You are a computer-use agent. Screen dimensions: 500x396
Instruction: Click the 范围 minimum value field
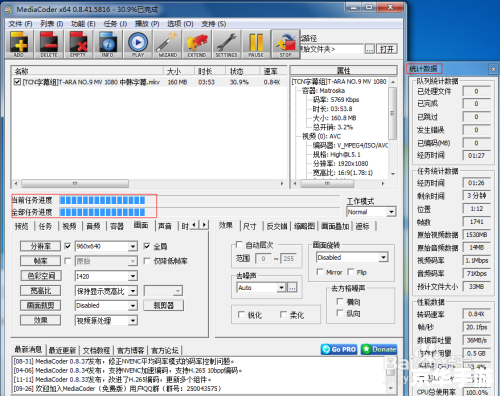[x=263, y=258]
